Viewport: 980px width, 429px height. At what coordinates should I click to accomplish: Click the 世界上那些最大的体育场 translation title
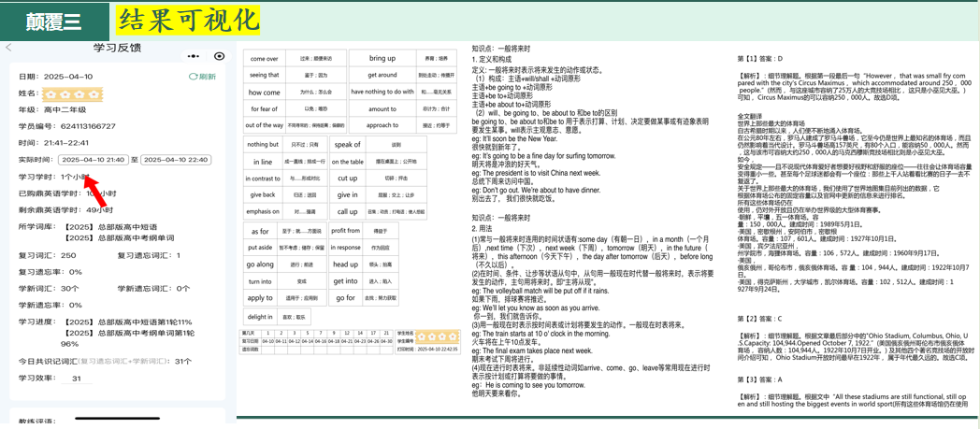(x=771, y=123)
